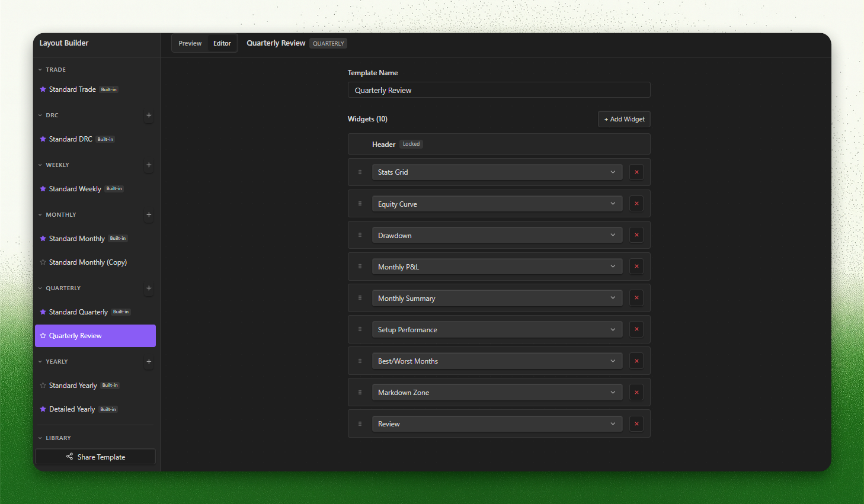Click the Add Widget button
This screenshot has width=864, height=504.
coord(624,119)
